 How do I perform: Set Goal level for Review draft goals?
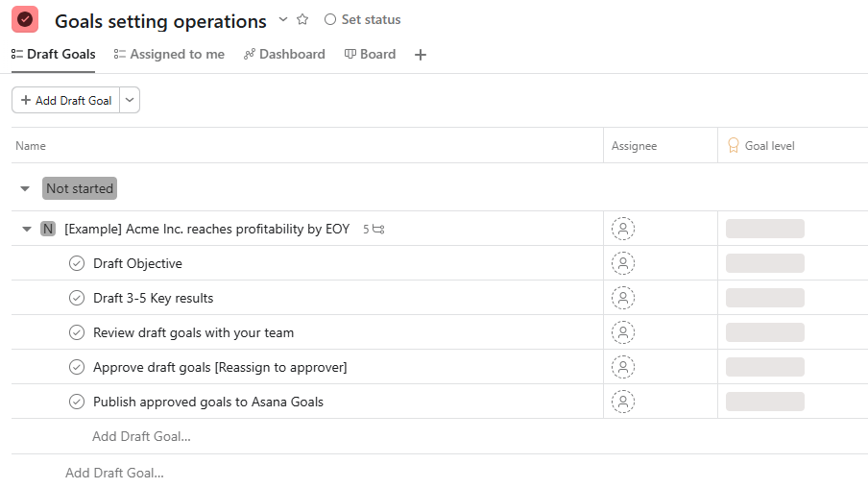[x=765, y=332]
